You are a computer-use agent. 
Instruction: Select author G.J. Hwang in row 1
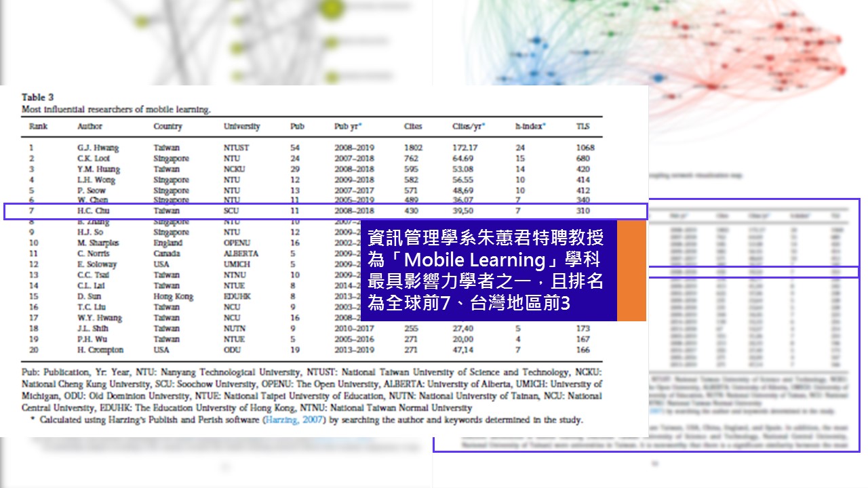tap(98, 148)
